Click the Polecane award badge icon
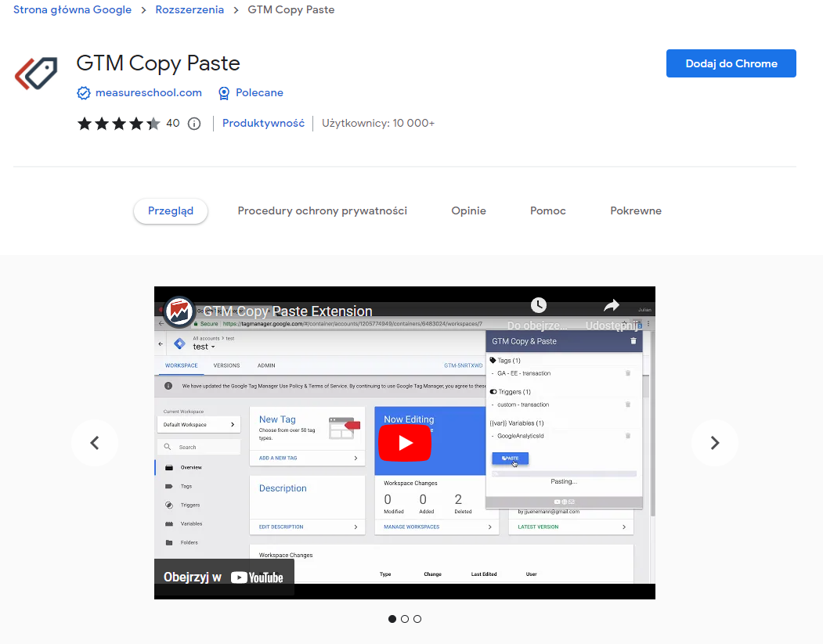The height and width of the screenshot is (644, 823). click(x=224, y=93)
